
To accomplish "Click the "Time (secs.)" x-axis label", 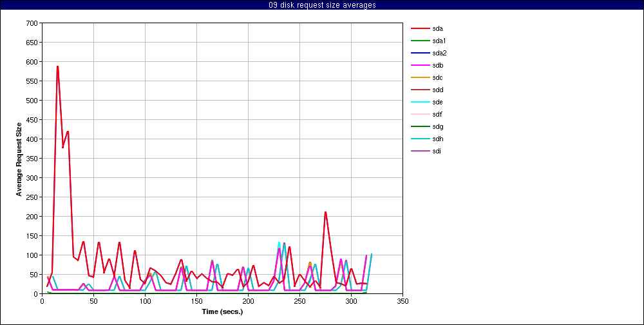I will [x=222, y=311].
